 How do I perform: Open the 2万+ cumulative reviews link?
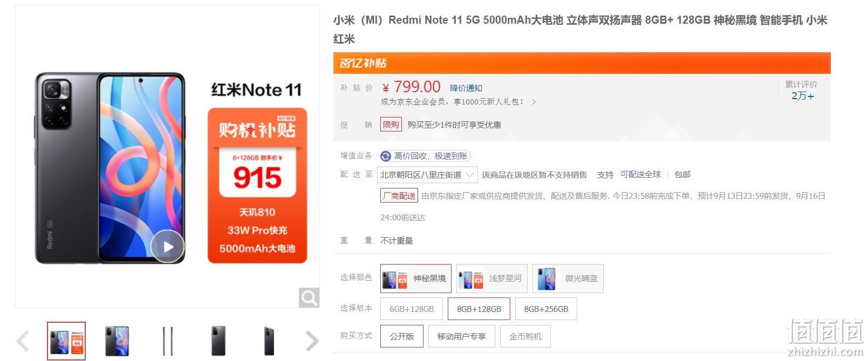(802, 96)
